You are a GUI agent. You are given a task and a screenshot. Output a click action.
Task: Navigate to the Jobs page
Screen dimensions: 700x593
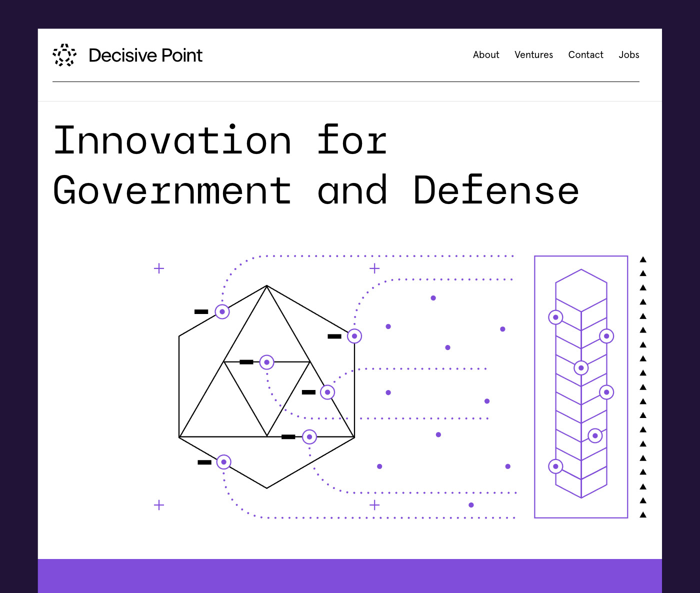pos(628,55)
